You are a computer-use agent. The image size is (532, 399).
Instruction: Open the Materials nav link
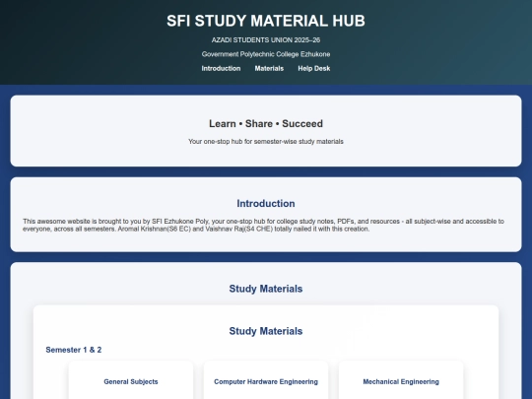coord(269,69)
